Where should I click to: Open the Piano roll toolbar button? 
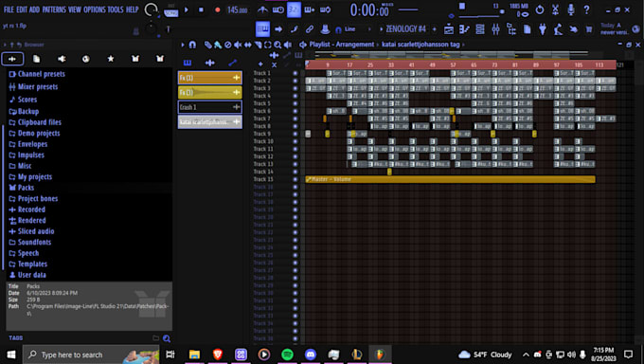coord(464,29)
